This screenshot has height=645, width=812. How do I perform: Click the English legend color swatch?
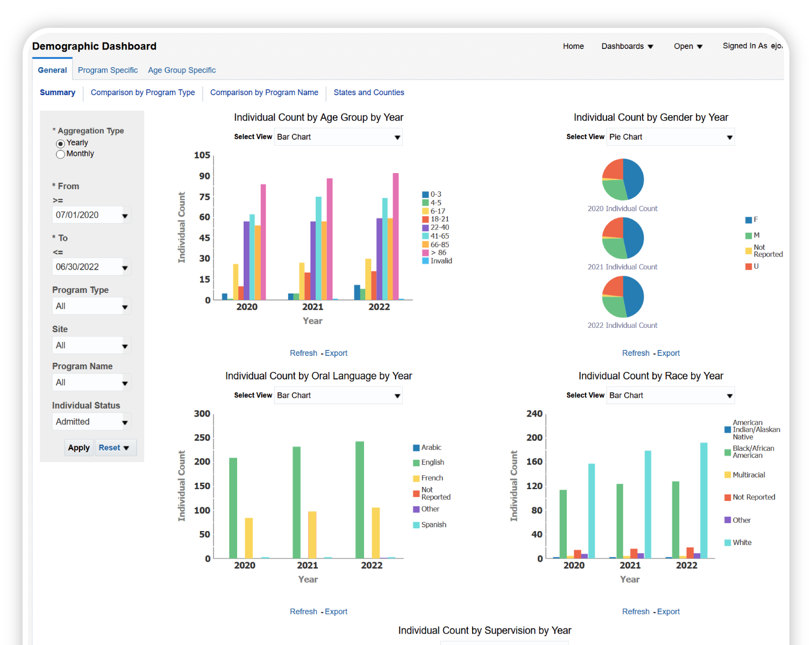click(416, 463)
